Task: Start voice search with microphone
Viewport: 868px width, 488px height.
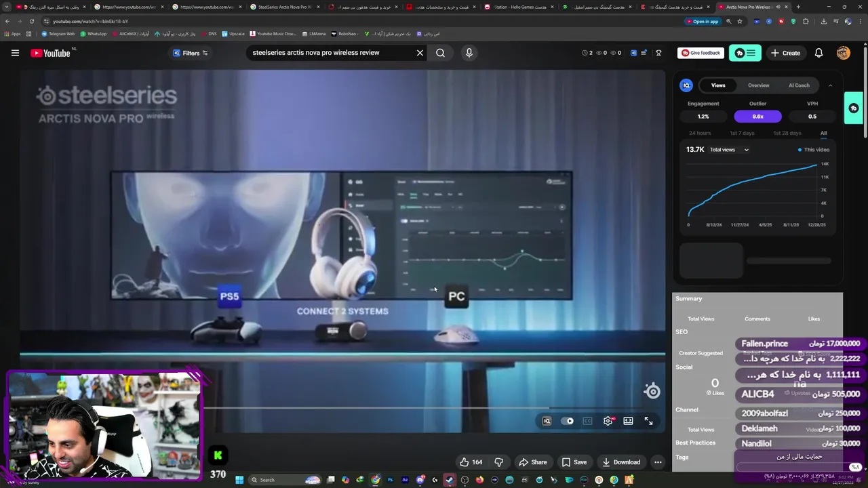Action: click(469, 53)
